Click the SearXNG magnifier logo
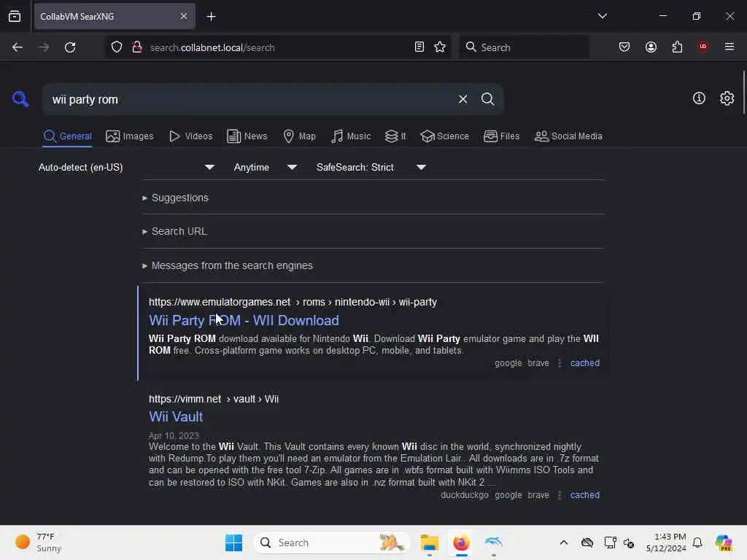 pyautogui.click(x=20, y=99)
